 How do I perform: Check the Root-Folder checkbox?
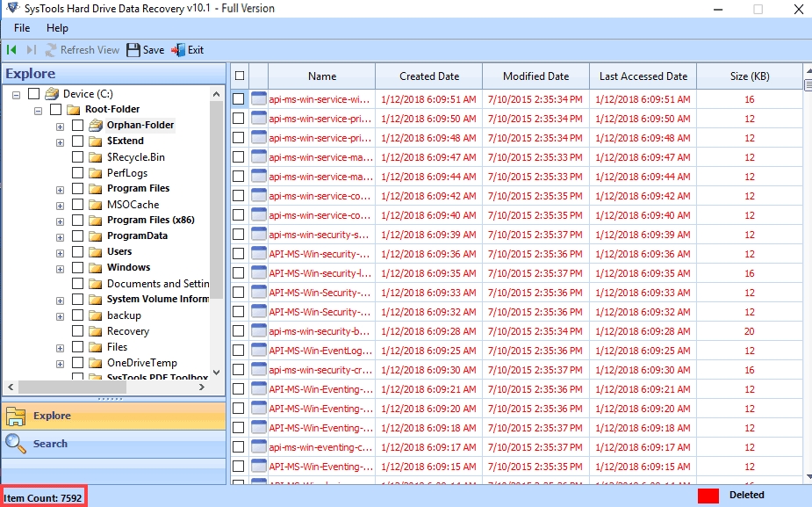pos(56,109)
